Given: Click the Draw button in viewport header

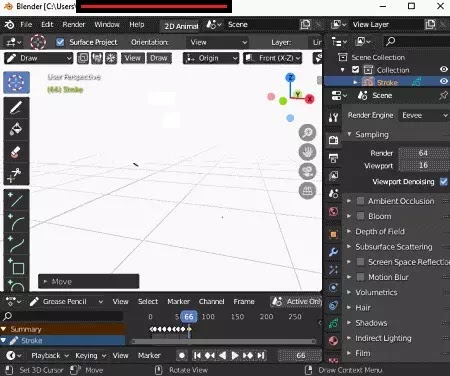Looking at the screenshot, I should point(159,58).
